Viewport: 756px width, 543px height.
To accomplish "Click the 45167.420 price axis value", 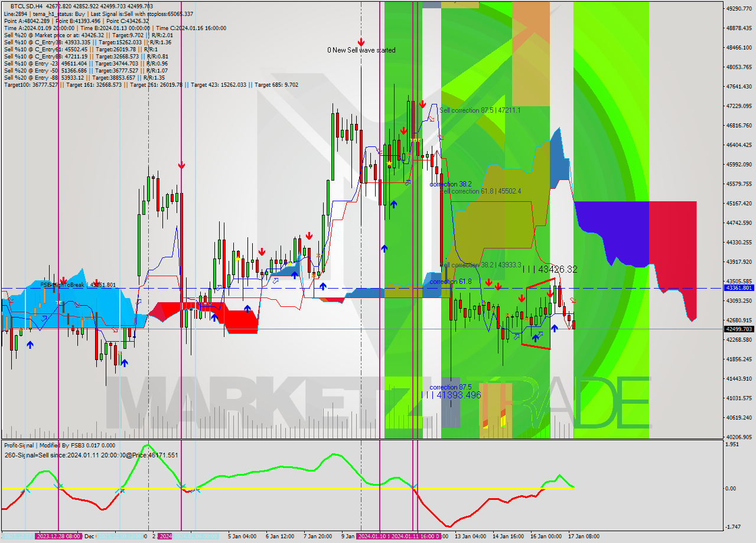I will coord(739,204).
